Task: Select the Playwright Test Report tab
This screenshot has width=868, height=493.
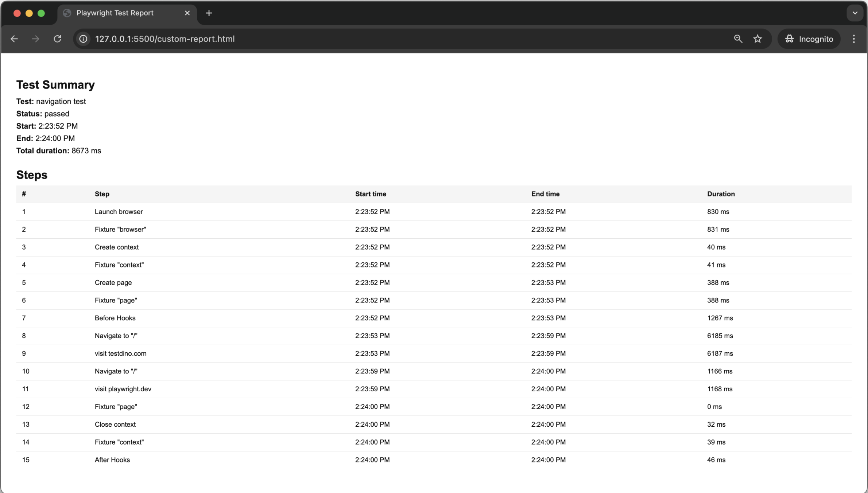Action: pos(115,13)
